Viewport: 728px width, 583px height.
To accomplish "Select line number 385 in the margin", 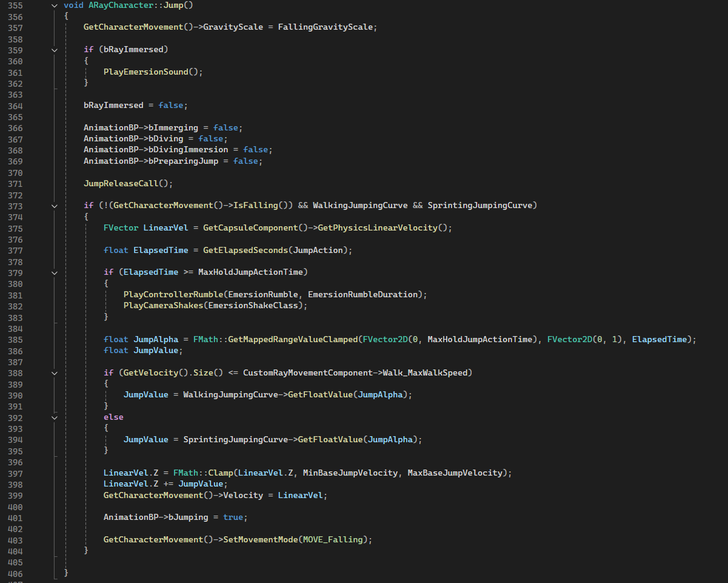I will point(15,340).
